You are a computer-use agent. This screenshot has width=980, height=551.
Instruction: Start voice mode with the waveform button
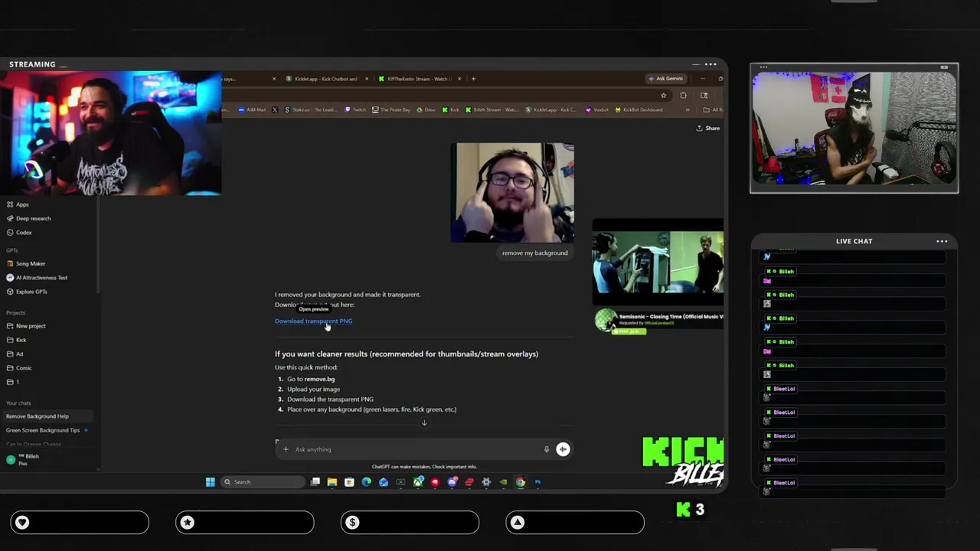563,449
